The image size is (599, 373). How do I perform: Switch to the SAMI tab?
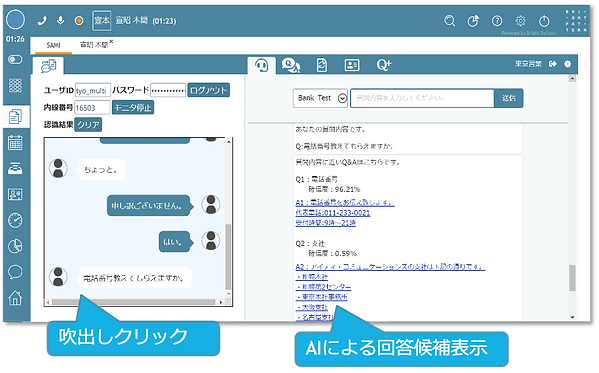(x=53, y=45)
